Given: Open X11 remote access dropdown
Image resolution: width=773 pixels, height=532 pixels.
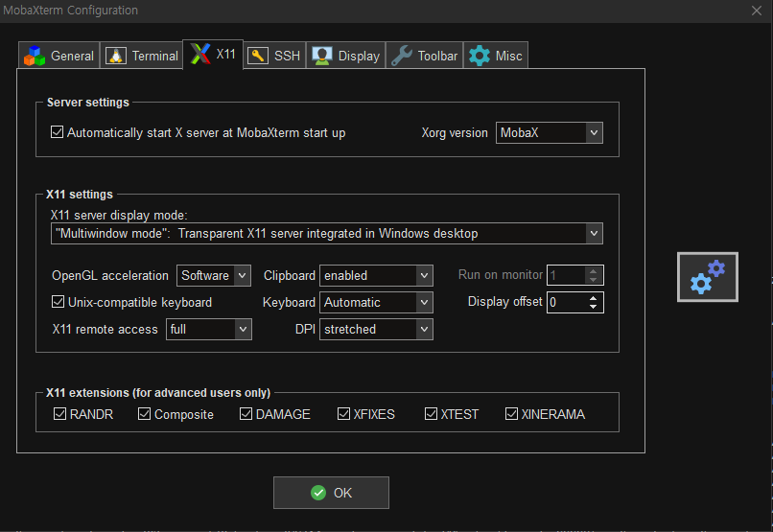Looking at the screenshot, I should coord(209,329).
